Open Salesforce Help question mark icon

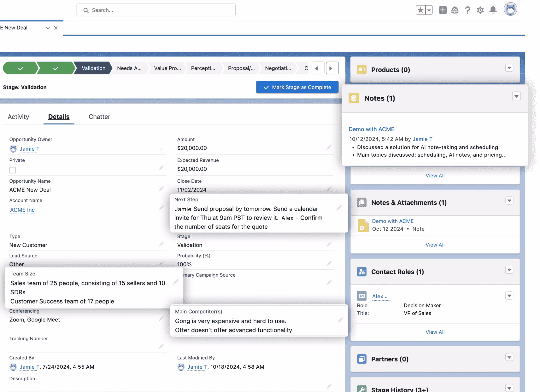coord(467,10)
